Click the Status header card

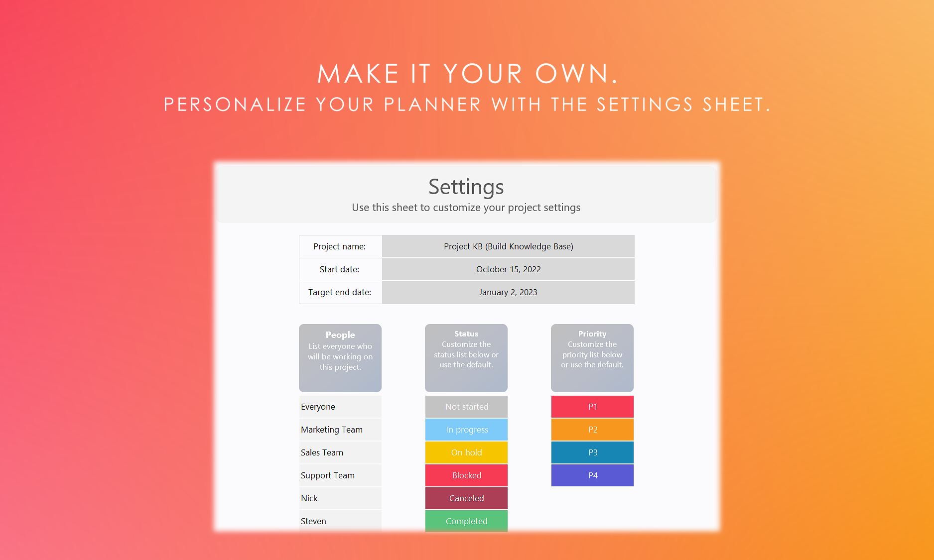point(466,357)
